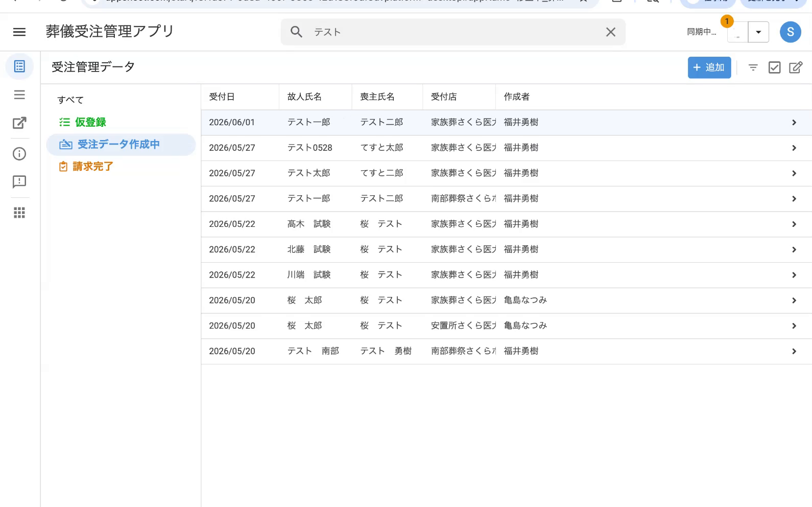Image resolution: width=812 pixels, height=507 pixels.
Task: Click the 受注データ作成中 folder icon
Action: pyautogui.click(x=66, y=145)
